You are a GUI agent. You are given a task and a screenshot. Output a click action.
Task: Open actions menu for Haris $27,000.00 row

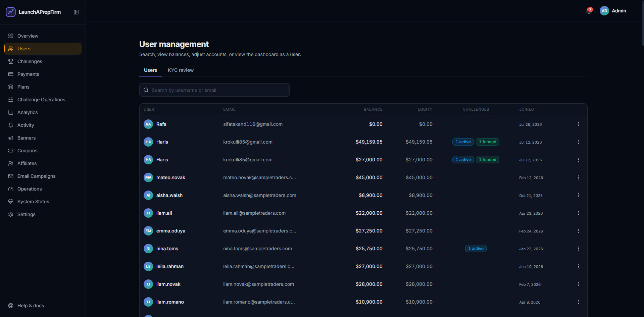coord(578,160)
